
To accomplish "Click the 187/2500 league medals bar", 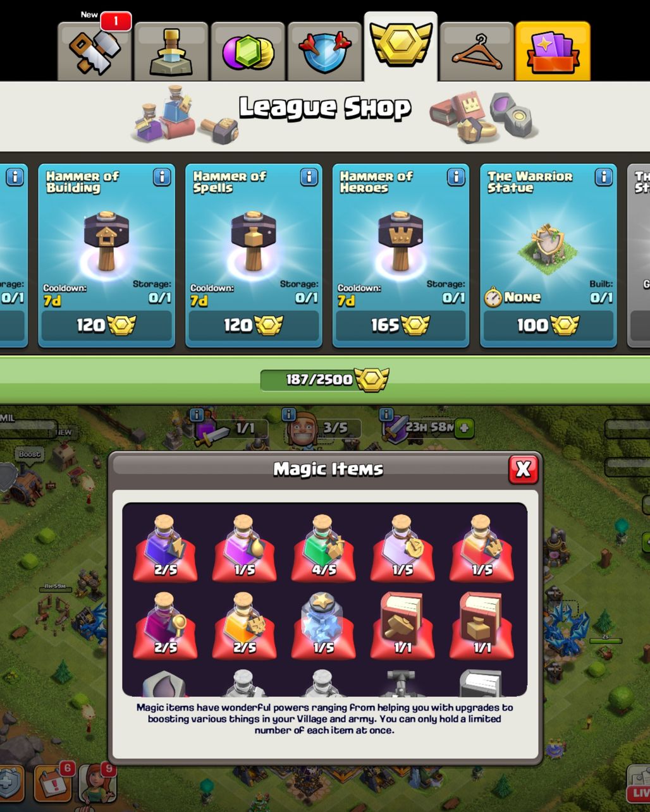I will pos(325,379).
